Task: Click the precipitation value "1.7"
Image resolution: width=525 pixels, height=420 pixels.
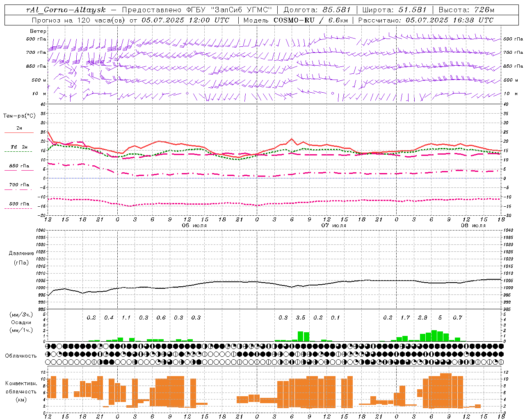Action: pos(405,317)
